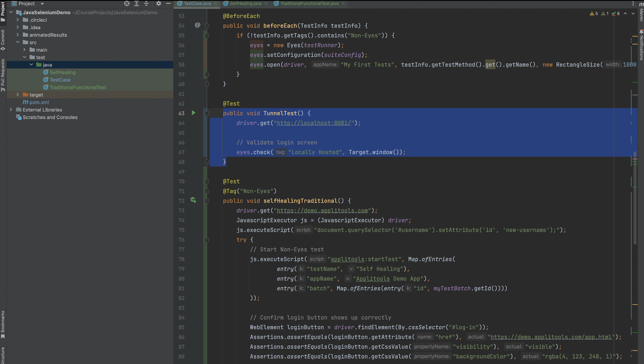Expand the main folder
Screen dimensions: 644x364
point(24,50)
